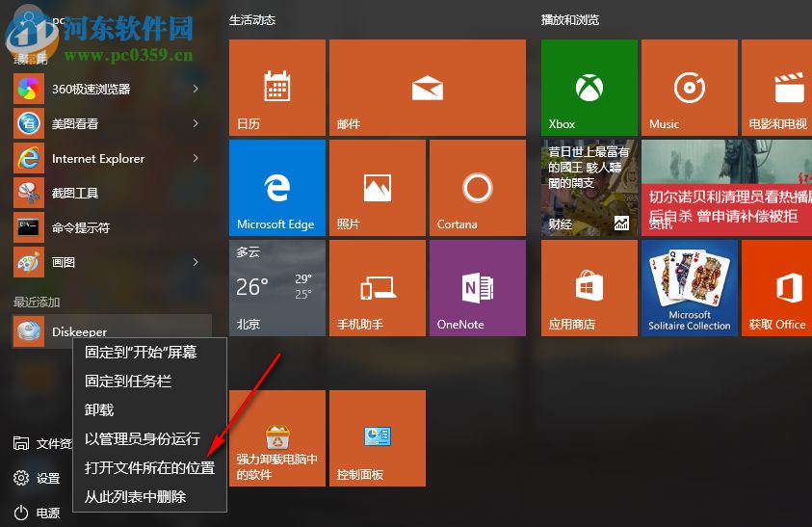Open the 电影和电视 tile
Image resolution: width=812 pixels, height=527 pixels.
(x=776, y=88)
